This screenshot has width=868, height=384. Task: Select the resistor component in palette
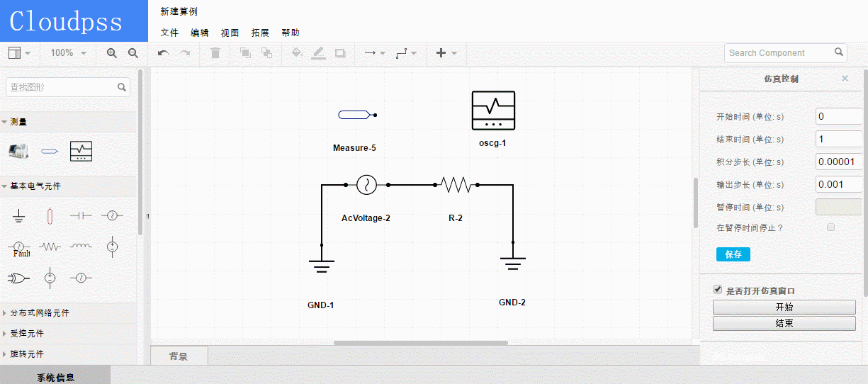(50, 247)
